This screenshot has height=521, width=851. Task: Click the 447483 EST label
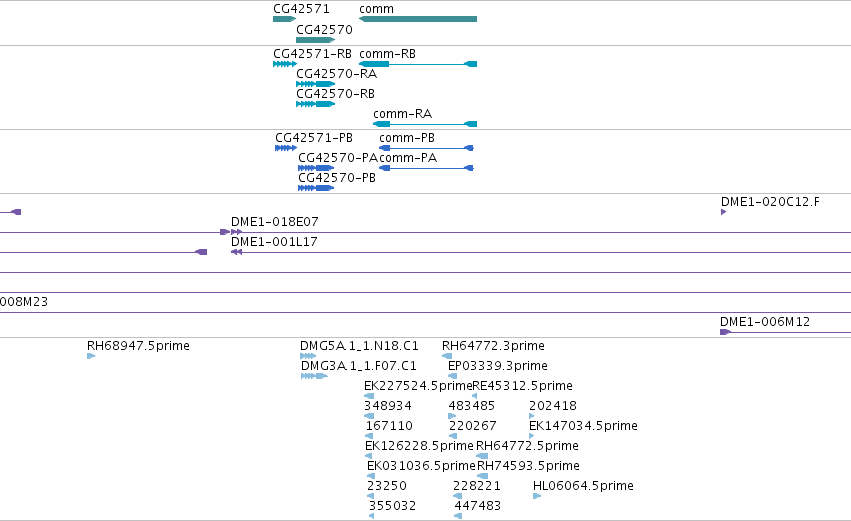pos(477,506)
